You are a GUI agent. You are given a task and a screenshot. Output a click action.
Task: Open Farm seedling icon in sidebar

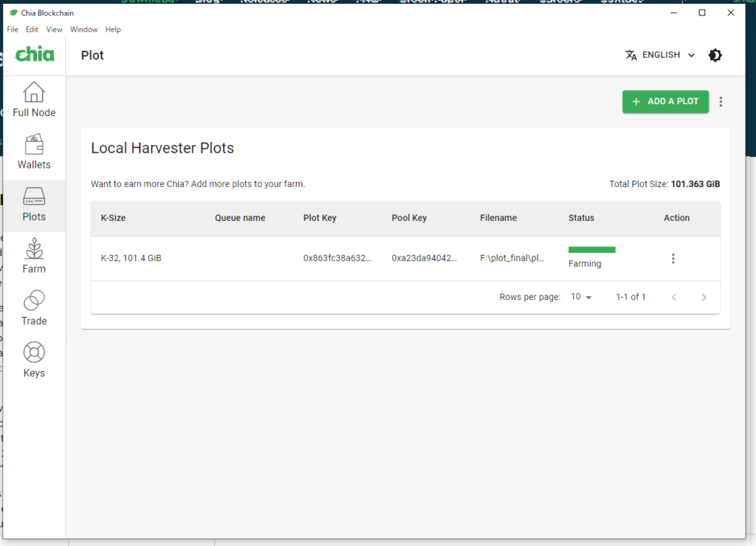(x=34, y=249)
